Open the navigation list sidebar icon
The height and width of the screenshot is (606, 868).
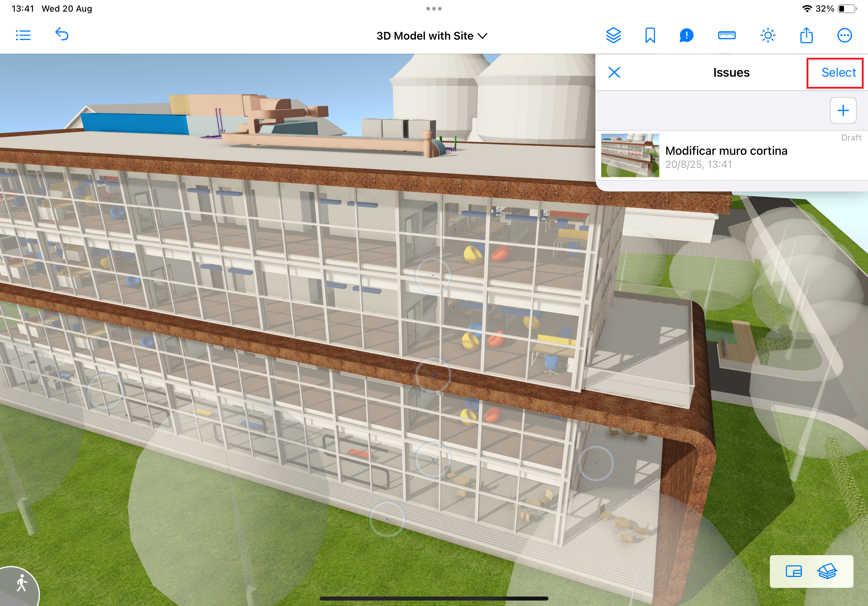click(23, 36)
